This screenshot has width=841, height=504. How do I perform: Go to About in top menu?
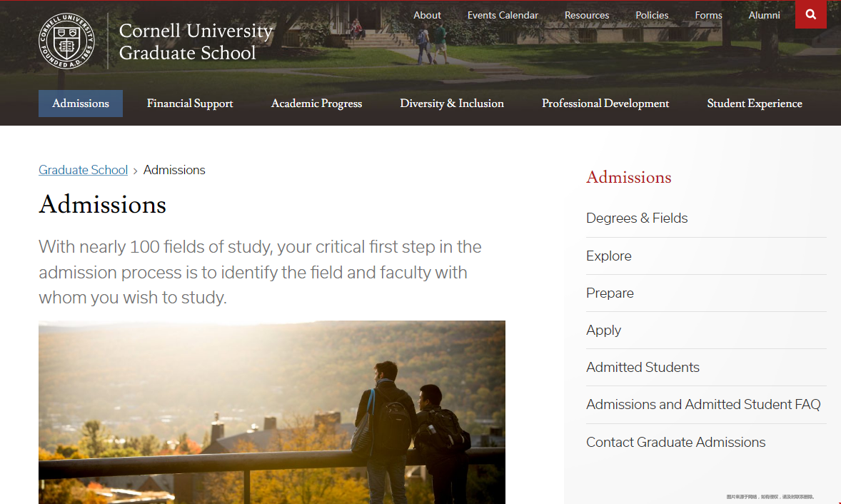pos(427,15)
